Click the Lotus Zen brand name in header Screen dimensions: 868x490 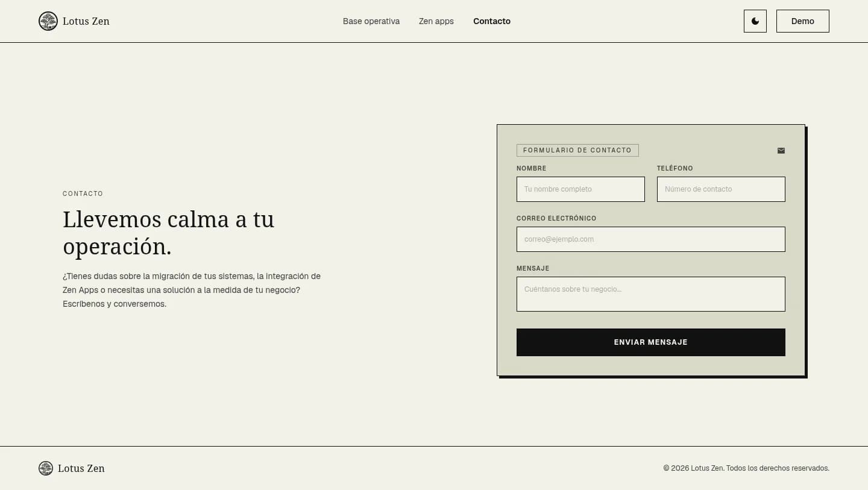[86, 21]
